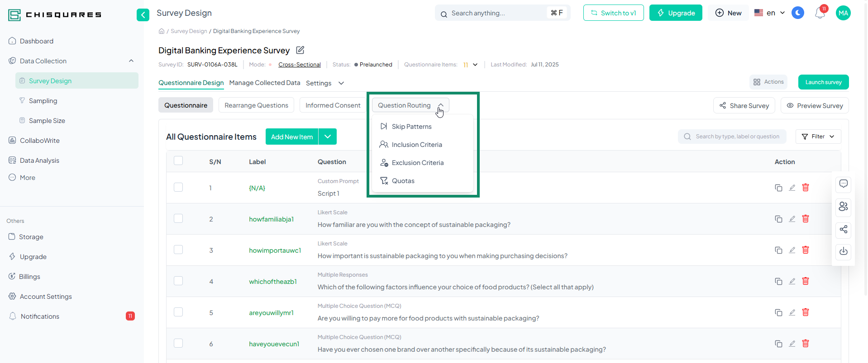868x363 pixels.
Task: Open the comments icon in right panel
Action: [844, 184]
